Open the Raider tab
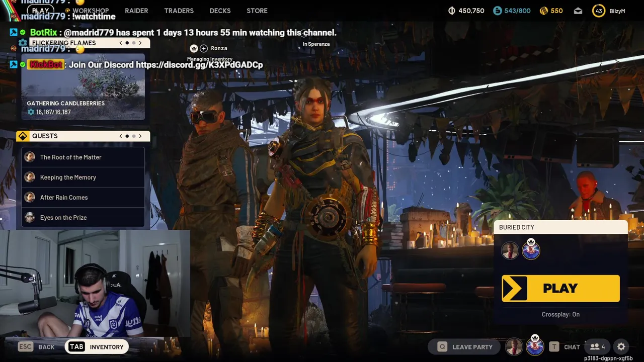The width and height of the screenshot is (644, 362). [136, 11]
